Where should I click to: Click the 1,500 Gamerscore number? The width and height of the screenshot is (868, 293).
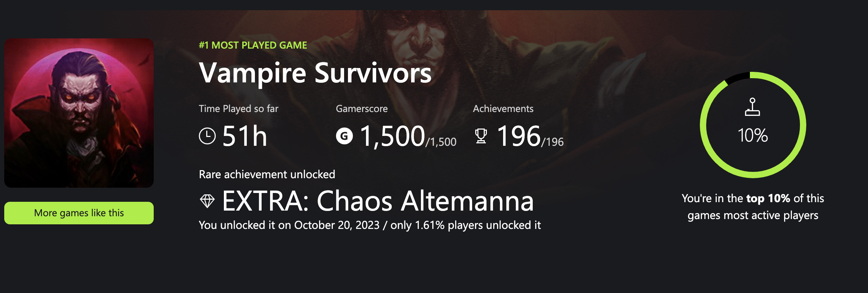tap(392, 136)
